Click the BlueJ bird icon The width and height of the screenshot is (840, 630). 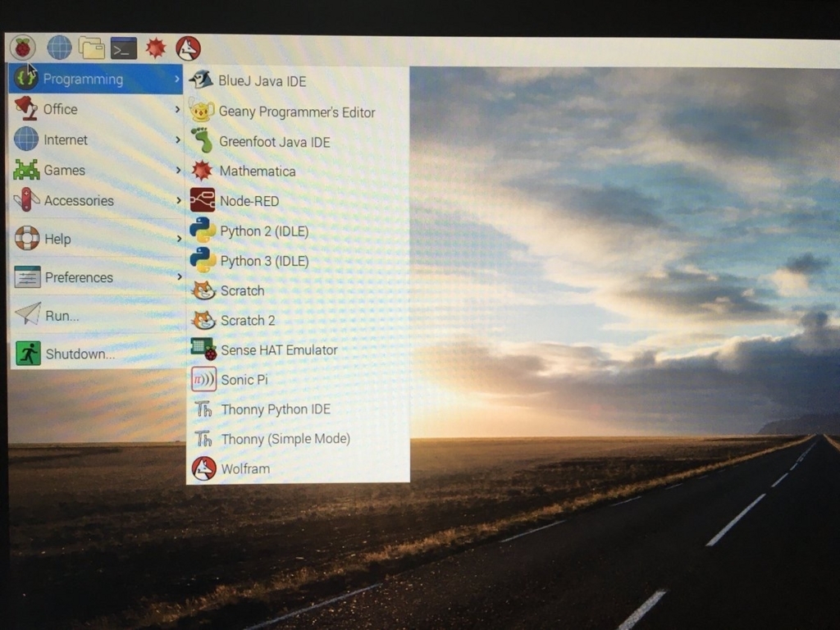202,80
